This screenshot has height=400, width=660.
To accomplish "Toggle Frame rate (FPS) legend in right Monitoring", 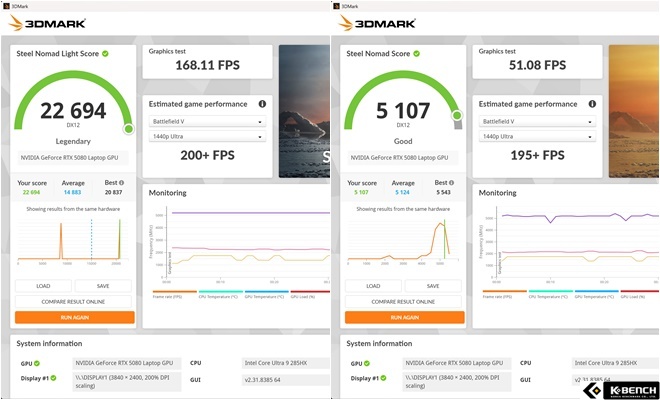I will pyautogui.click(x=505, y=294).
